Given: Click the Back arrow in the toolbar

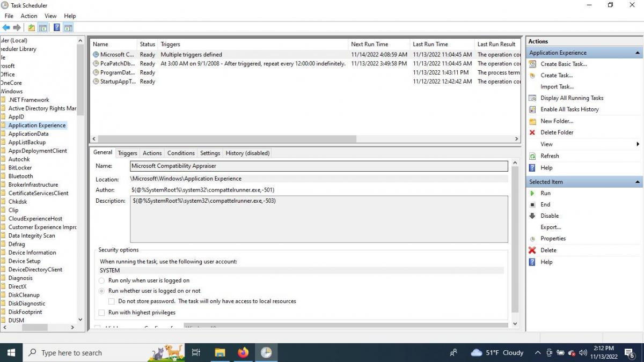Looking at the screenshot, I should 6,27.
